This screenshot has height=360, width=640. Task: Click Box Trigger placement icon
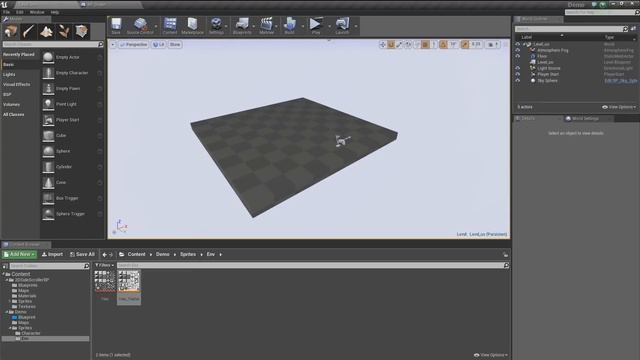tap(48, 198)
